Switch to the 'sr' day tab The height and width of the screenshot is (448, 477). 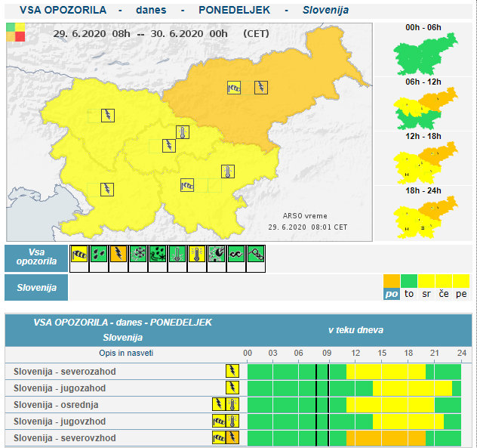pos(426,294)
